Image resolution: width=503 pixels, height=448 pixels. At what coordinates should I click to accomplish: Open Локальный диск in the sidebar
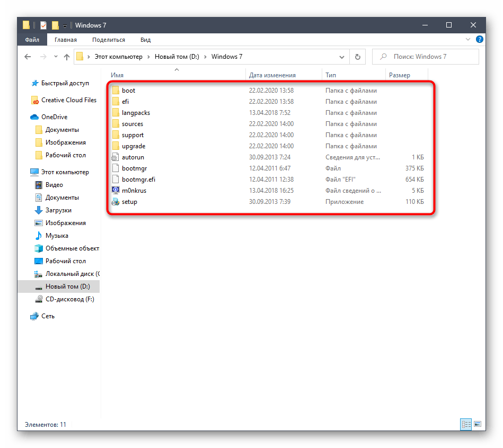click(67, 274)
